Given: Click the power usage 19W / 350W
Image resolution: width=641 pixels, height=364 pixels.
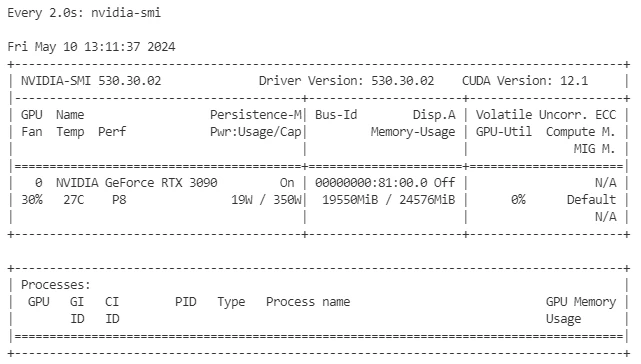Looking at the screenshot, I should (266, 200).
